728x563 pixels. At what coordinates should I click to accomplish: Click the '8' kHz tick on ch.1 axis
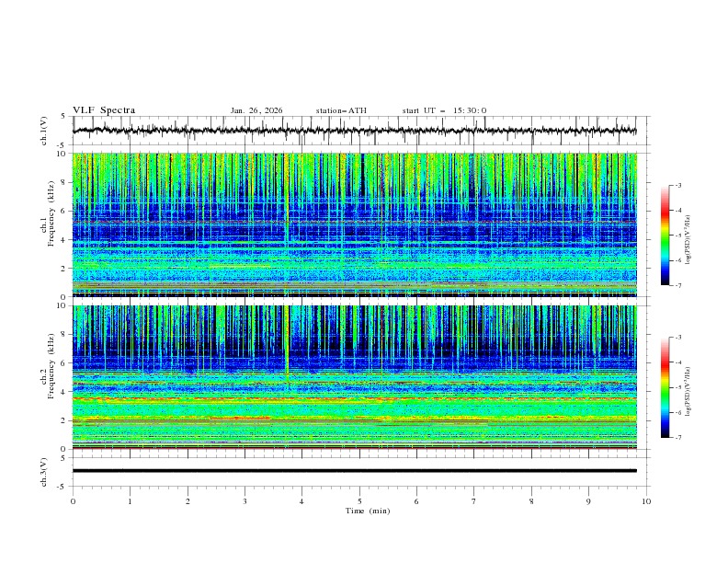click(64, 182)
